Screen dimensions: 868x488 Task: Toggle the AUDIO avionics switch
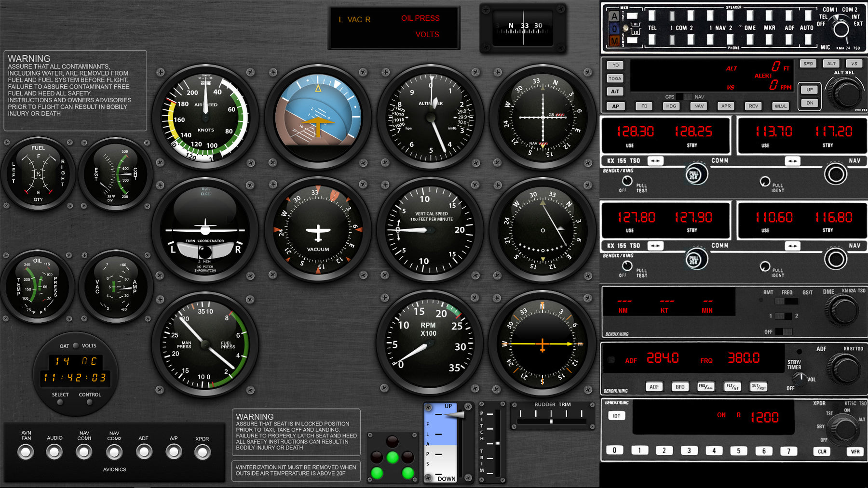(x=54, y=452)
